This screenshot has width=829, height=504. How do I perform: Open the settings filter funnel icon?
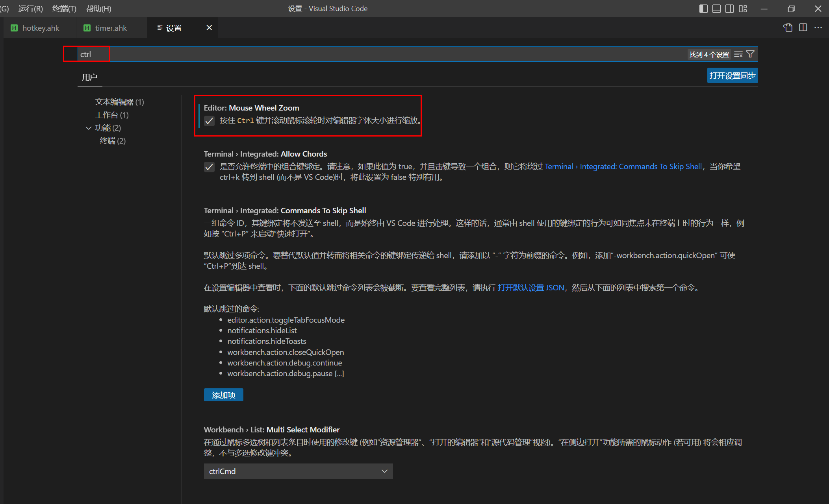[750, 54]
